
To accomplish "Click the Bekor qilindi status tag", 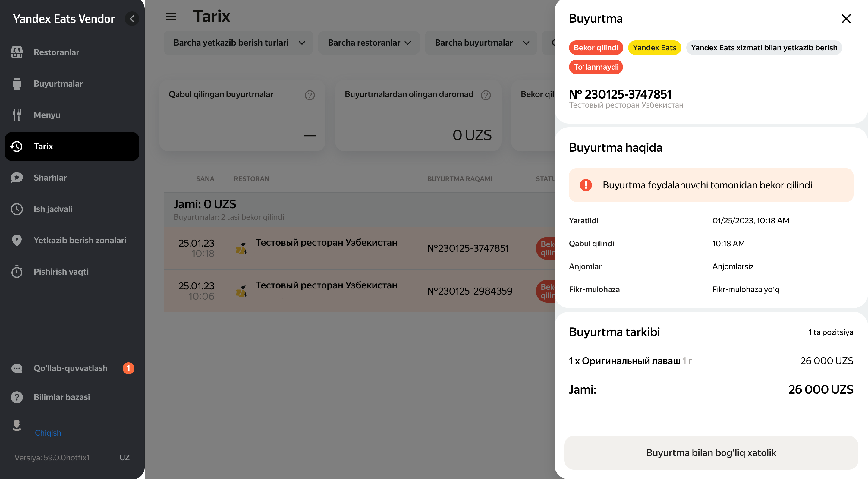I will point(596,48).
